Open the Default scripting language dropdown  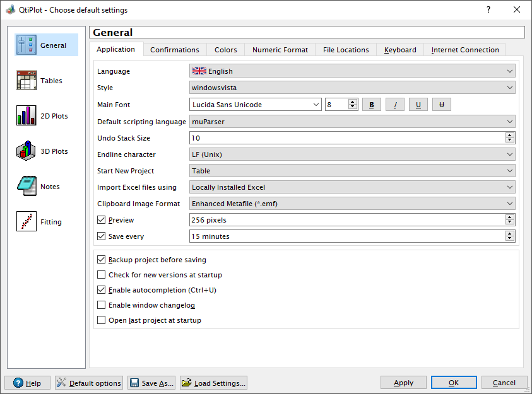pos(352,122)
